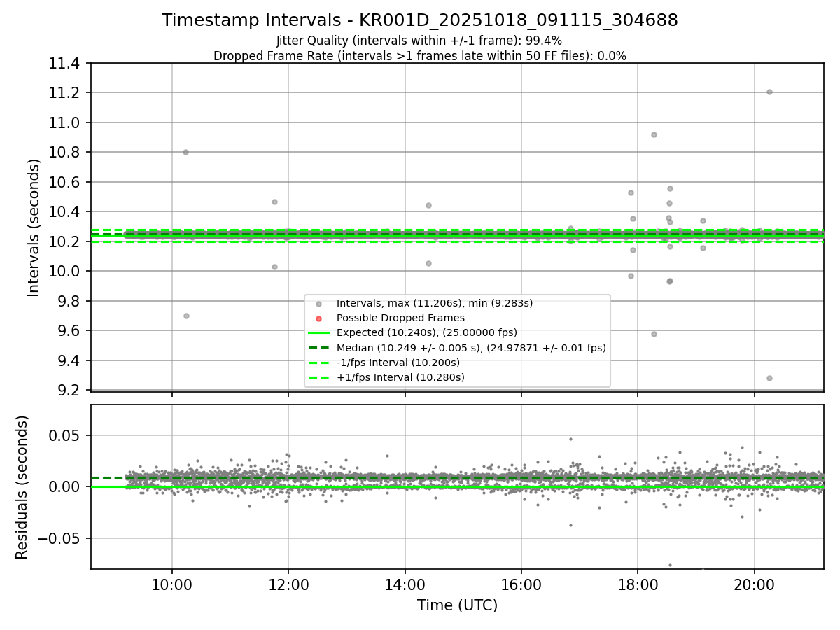
Task: Click the 'Time (UTC)' x-axis label
Action: (457, 605)
